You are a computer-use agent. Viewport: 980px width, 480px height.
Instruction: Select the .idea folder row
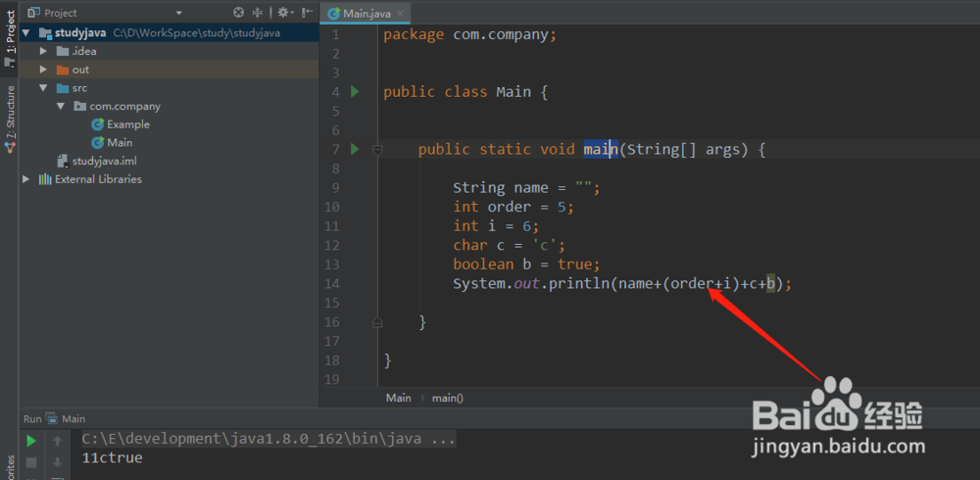[169, 51]
